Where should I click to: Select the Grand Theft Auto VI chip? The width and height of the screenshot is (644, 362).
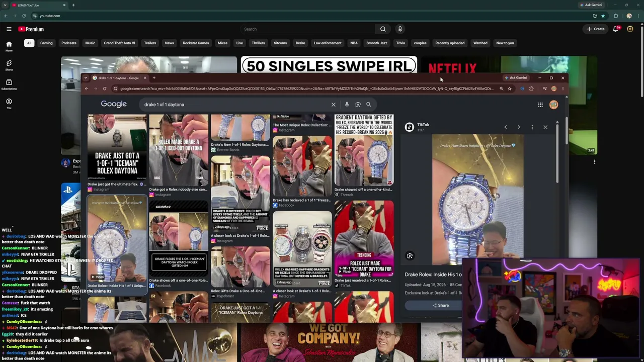(119, 43)
